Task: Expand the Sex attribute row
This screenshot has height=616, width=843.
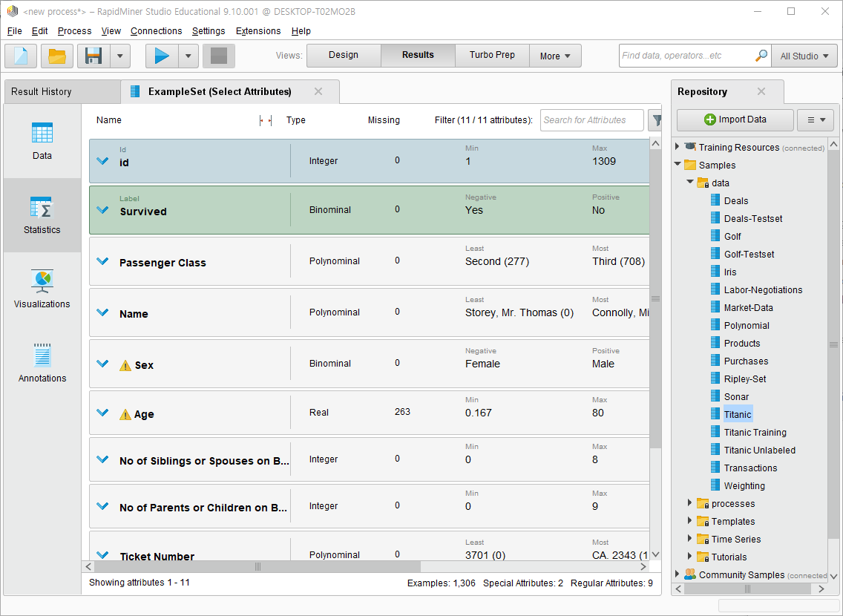Action: 102,364
